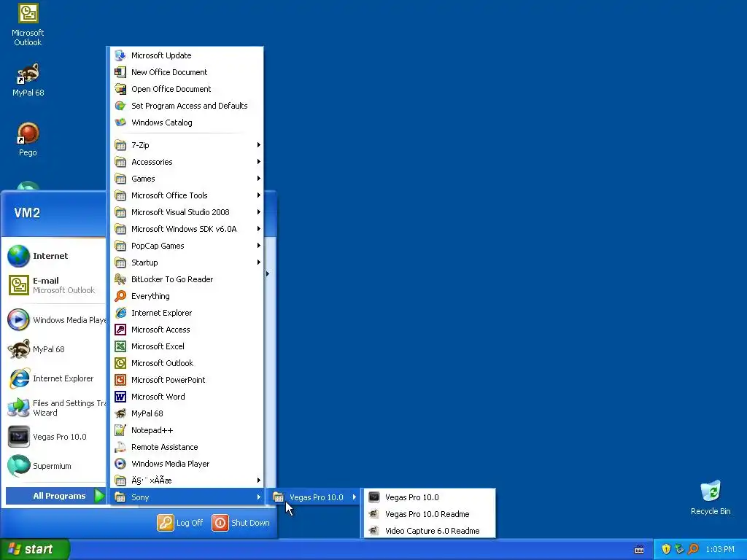
Task: Select the Sony folder in All Programs
Action: [x=187, y=497]
